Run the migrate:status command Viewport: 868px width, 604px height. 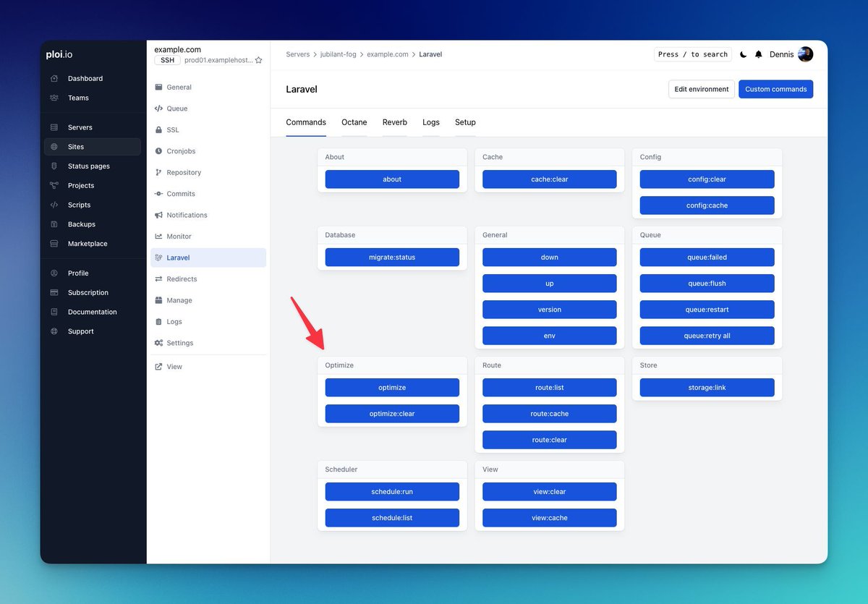[392, 258]
